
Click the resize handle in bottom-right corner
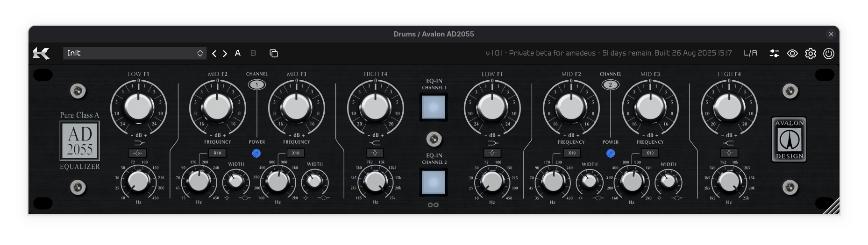click(832, 206)
